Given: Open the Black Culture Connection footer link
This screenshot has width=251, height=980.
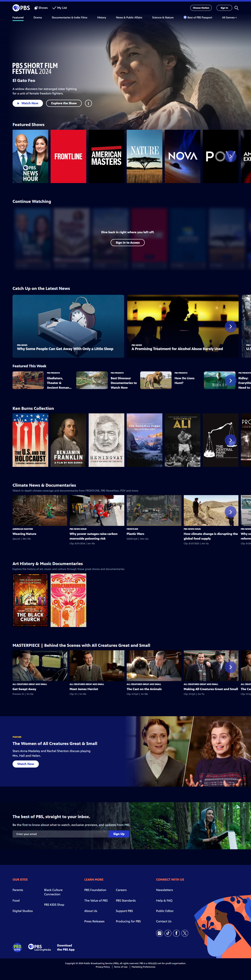Looking at the screenshot, I should coord(53,892).
